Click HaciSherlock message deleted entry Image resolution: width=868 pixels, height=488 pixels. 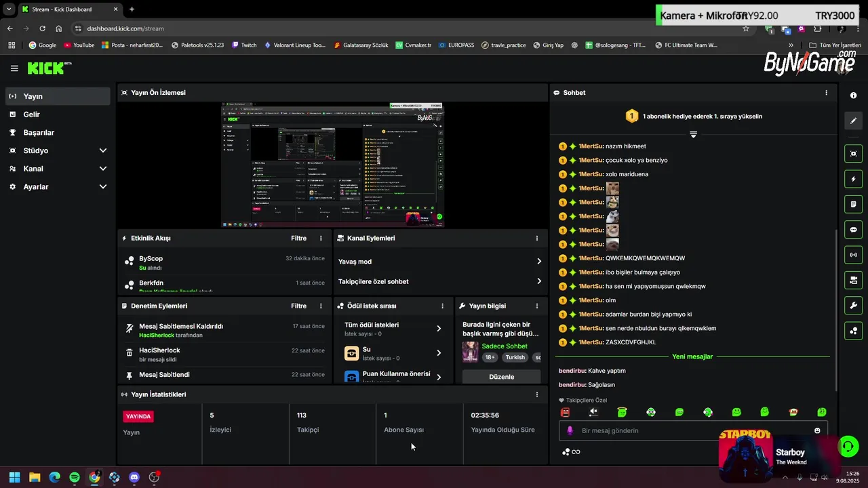click(x=224, y=354)
